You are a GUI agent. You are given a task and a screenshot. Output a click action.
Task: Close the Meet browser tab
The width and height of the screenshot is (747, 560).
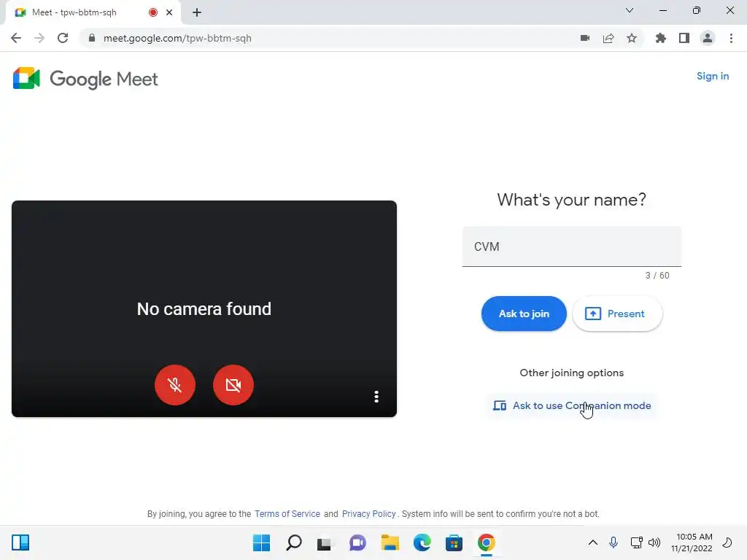tap(169, 12)
